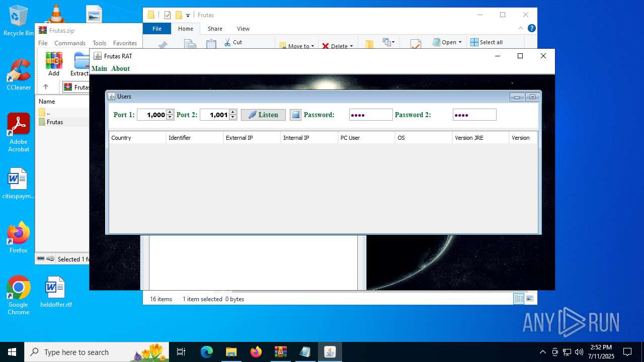
Task: Click the taskbar search box
Action: coord(97,352)
